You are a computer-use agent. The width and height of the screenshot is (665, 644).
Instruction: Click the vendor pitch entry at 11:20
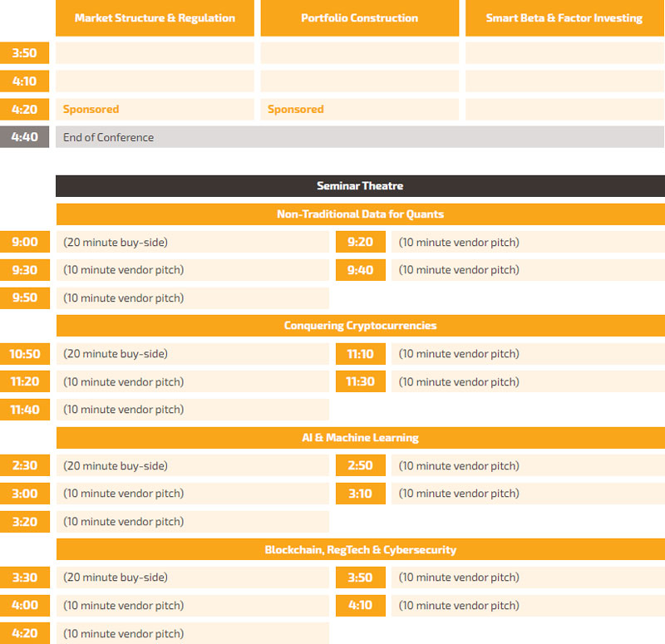193,381
